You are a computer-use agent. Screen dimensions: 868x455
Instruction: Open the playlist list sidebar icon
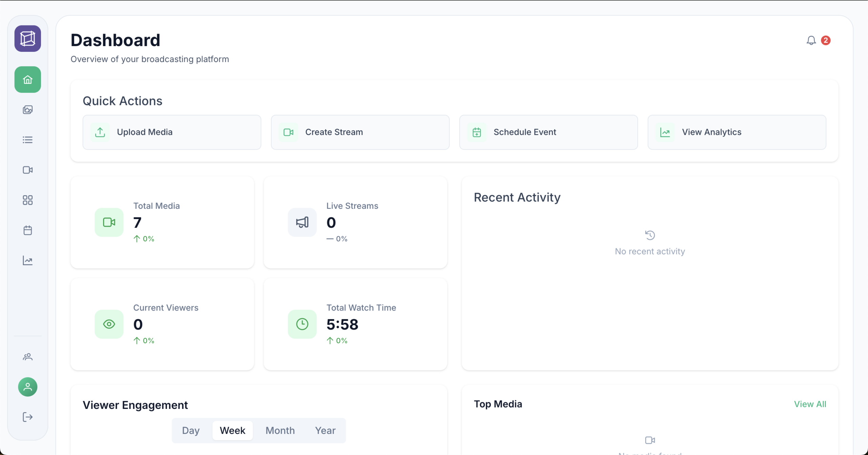coord(28,140)
